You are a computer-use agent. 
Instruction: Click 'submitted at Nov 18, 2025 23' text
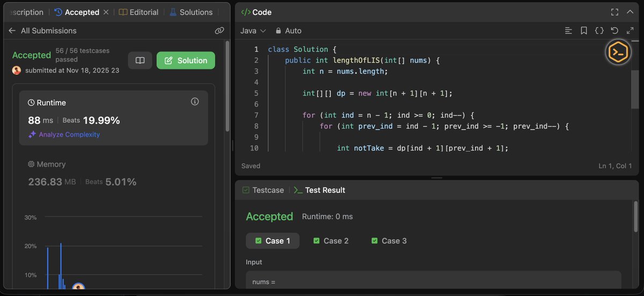pyautogui.click(x=73, y=71)
